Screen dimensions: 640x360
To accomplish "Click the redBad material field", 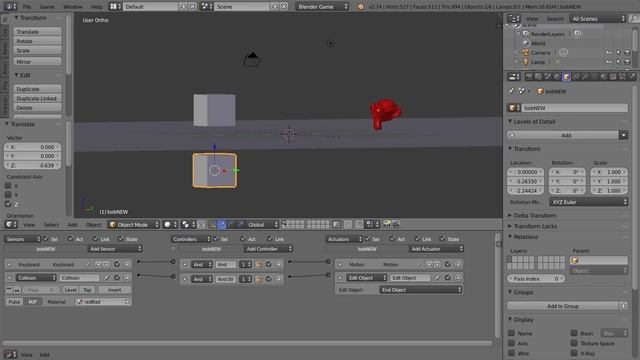I will (103, 302).
